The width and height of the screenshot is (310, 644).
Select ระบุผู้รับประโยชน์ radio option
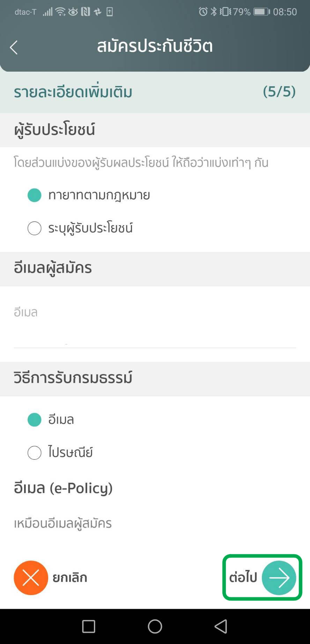click(x=35, y=228)
